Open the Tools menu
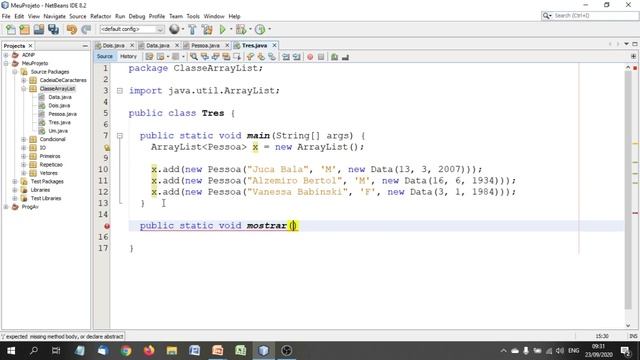The height and width of the screenshot is (360, 640). tap(193, 16)
